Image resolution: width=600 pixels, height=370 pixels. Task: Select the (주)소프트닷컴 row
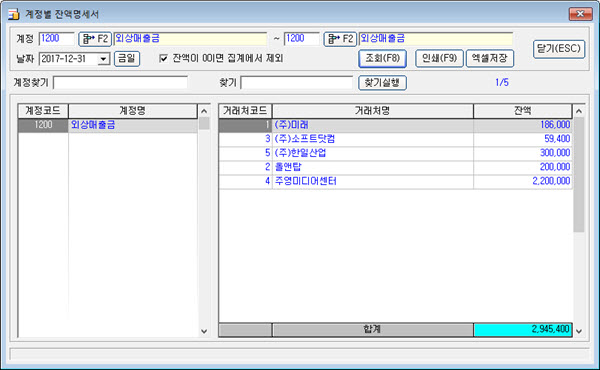396,139
